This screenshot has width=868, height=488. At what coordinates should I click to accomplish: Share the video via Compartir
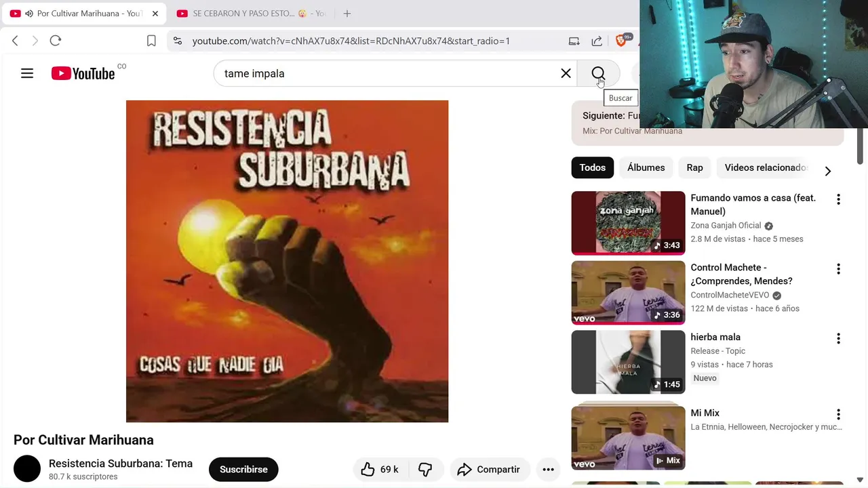488,469
